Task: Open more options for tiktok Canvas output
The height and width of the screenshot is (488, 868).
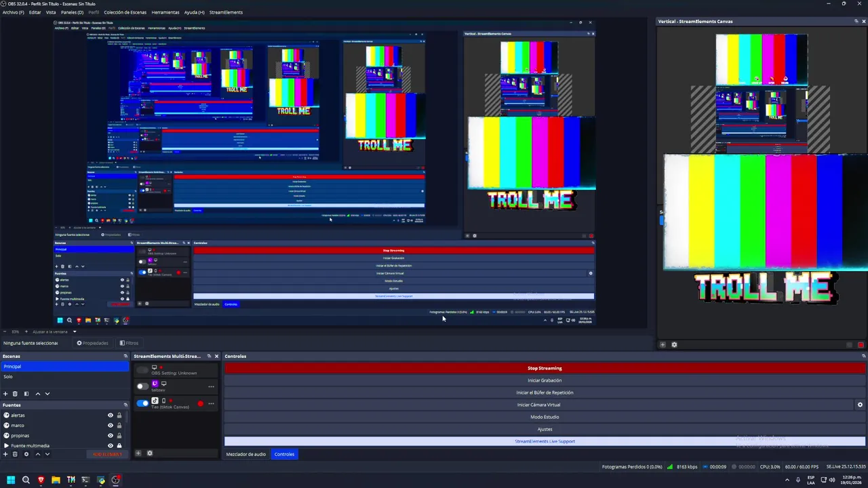Action: 211,404
